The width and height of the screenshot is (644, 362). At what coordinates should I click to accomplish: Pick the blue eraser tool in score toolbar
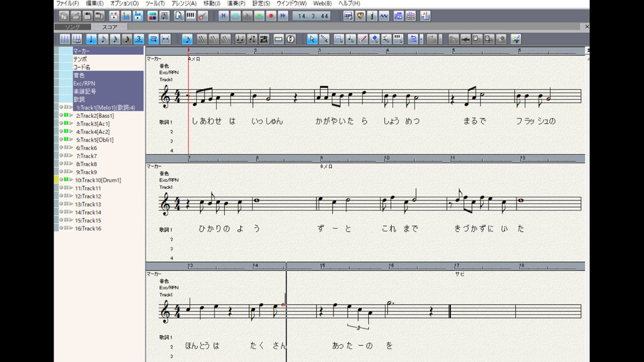(374, 39)
